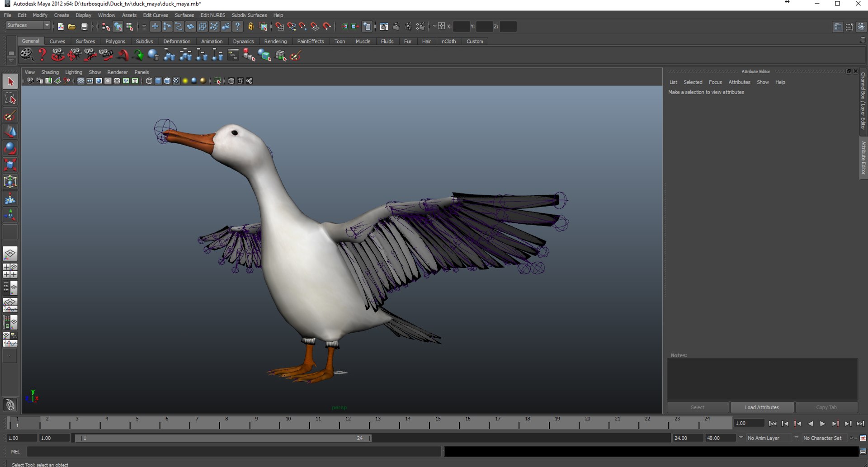
Task: Open animation preferences icon beside key
Action: (x=863, y=438)
